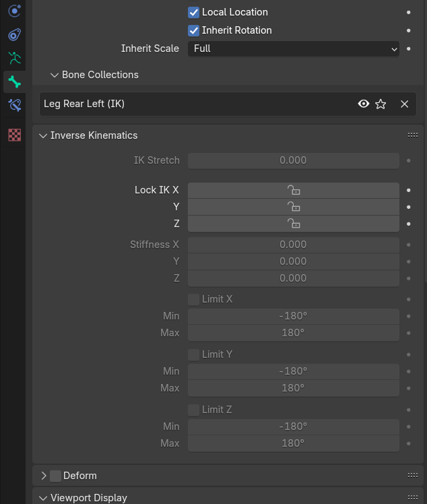Collapse the Viewport Display panel
Image resolution: width=427 pixels, height=504 pixels.
(44, 498)
